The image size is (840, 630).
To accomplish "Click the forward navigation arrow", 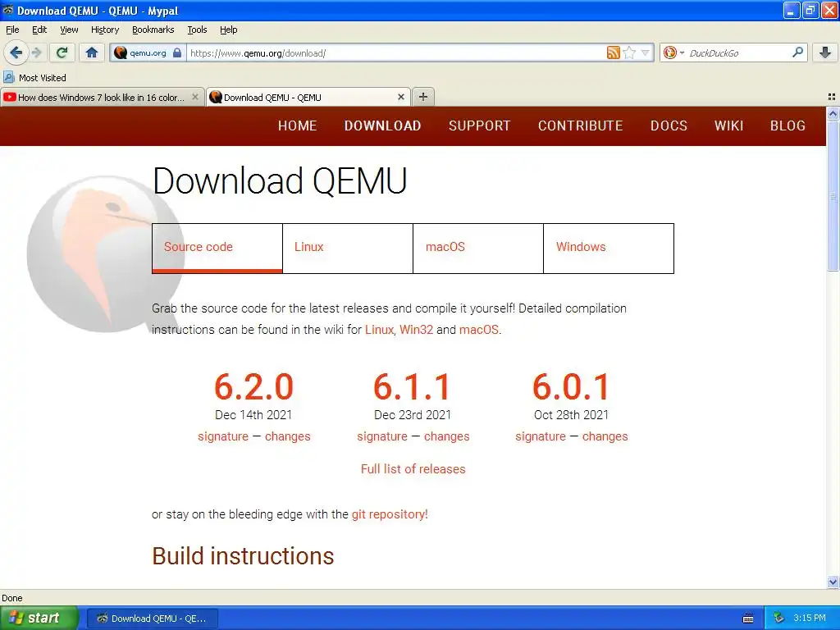I will click(x=36, y=52).
